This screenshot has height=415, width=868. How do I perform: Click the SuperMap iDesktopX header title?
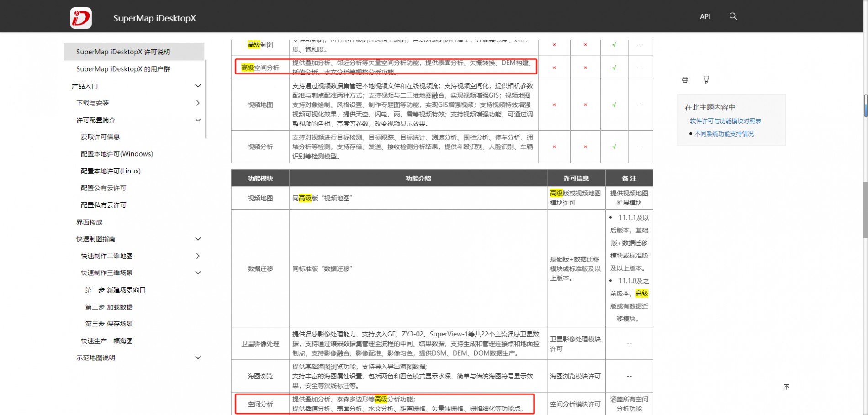point(154,18)
